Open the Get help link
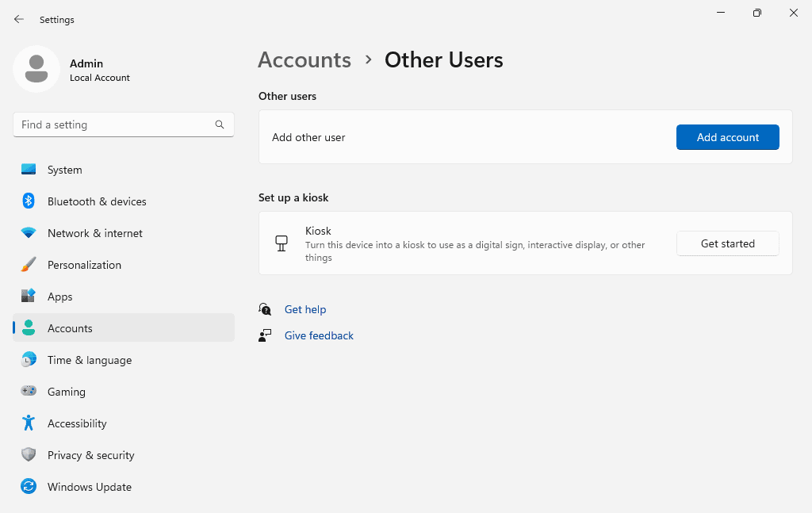The width and height of the screenshot is (812, 513). coord(305,309)
